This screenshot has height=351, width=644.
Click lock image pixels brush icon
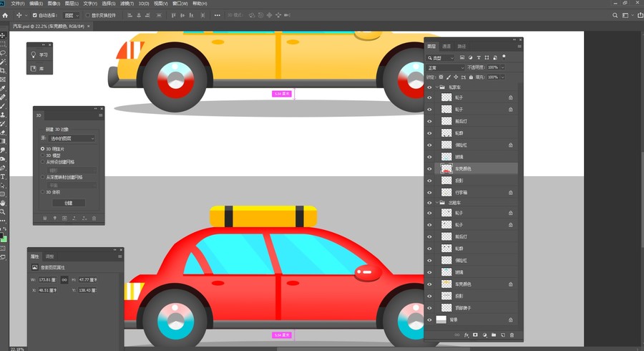(x=449, y=77)
